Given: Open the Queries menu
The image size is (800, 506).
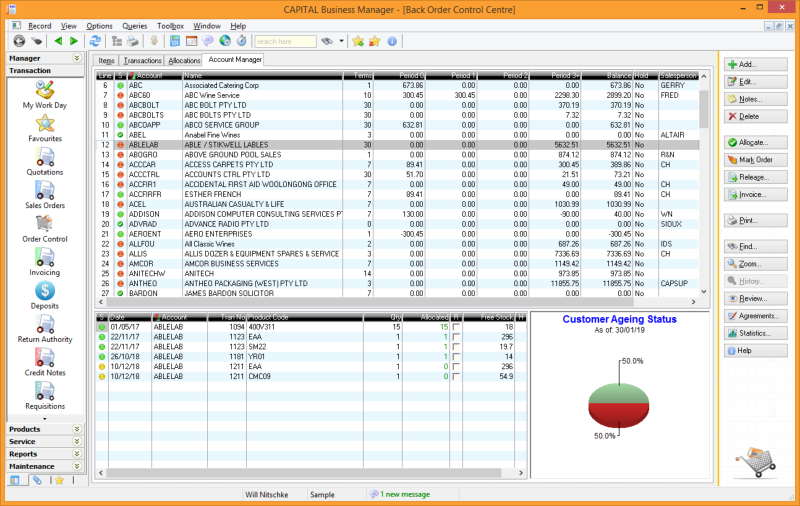Looking at the screenshot, I should click(135, 26).
